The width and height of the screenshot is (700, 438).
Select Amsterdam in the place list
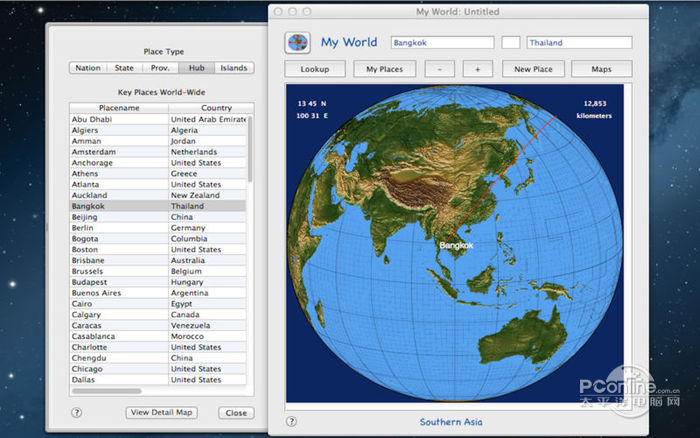158,152
